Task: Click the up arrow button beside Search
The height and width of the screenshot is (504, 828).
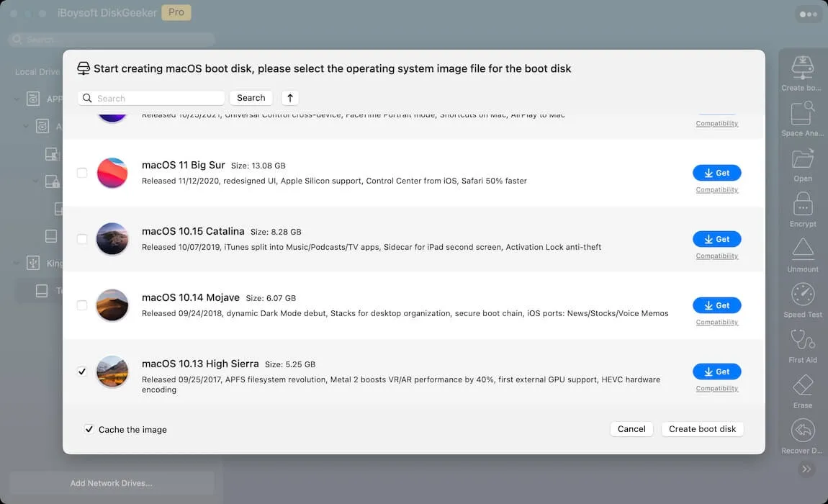Action: pyautogui.click(x=289, y=98)
